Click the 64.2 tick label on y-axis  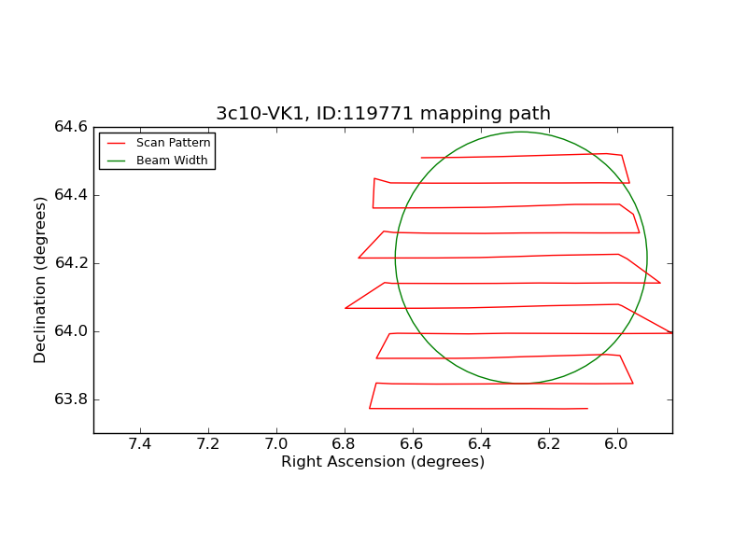[x=71, y=263]
